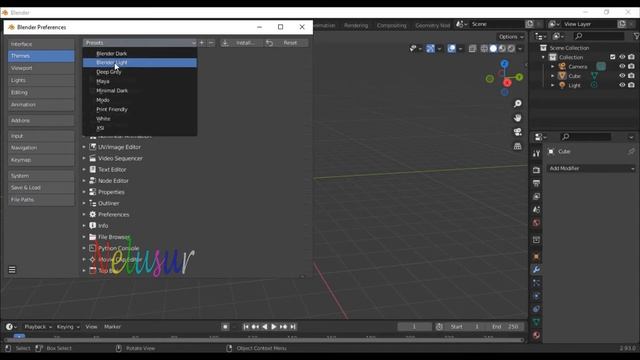640x360 pixels.
Task: Add a new theme preset with plus
Action: [202, 42]
